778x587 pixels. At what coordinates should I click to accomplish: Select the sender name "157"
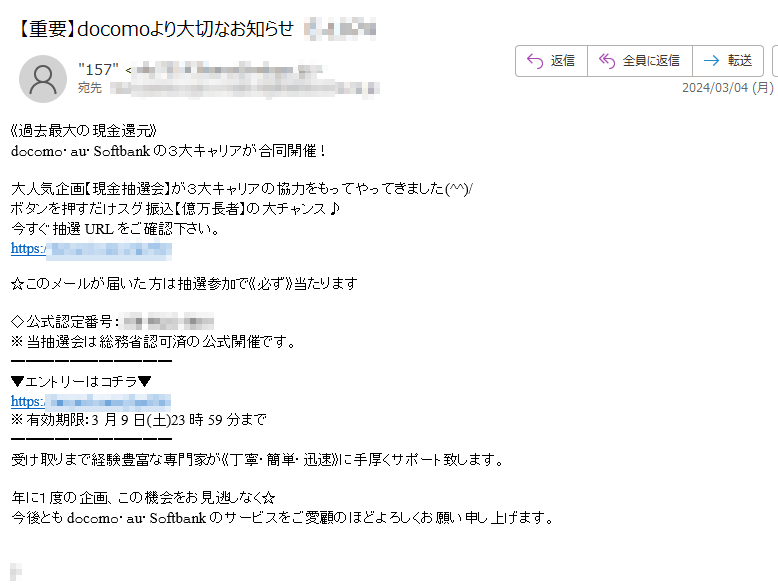98,69
